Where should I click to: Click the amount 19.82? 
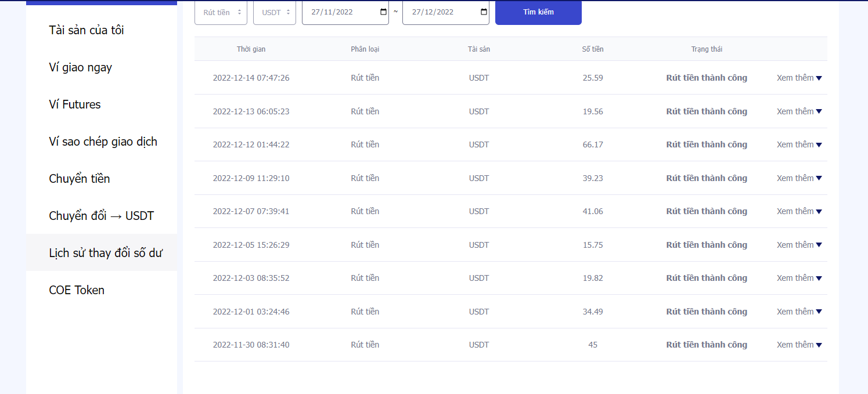pyautogui.click(x=593, y=278)
